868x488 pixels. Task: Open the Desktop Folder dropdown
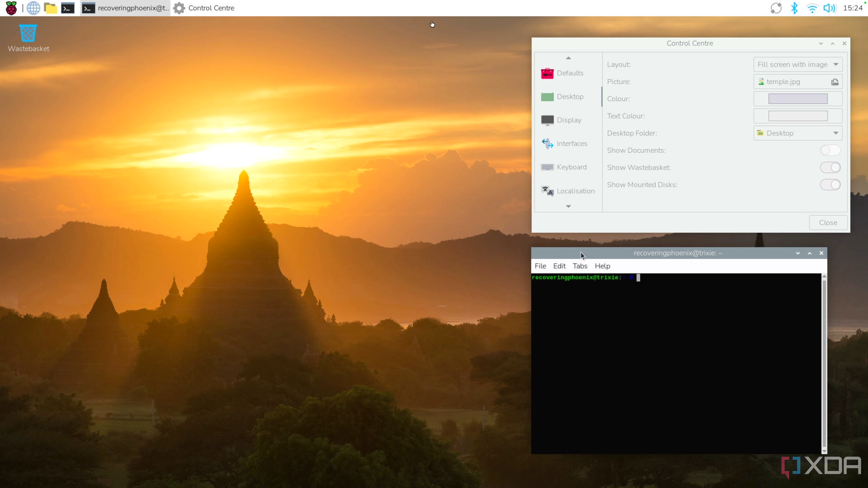pos(798,133)
